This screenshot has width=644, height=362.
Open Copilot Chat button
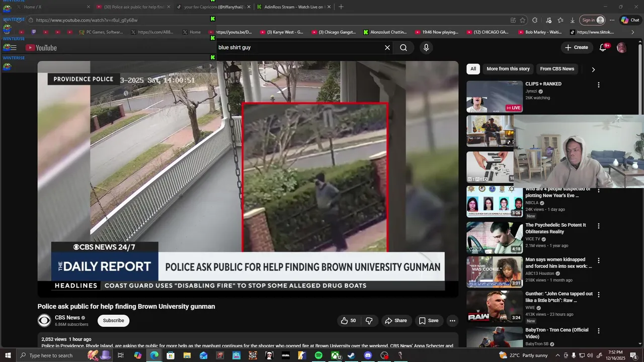tap(630, 20)
